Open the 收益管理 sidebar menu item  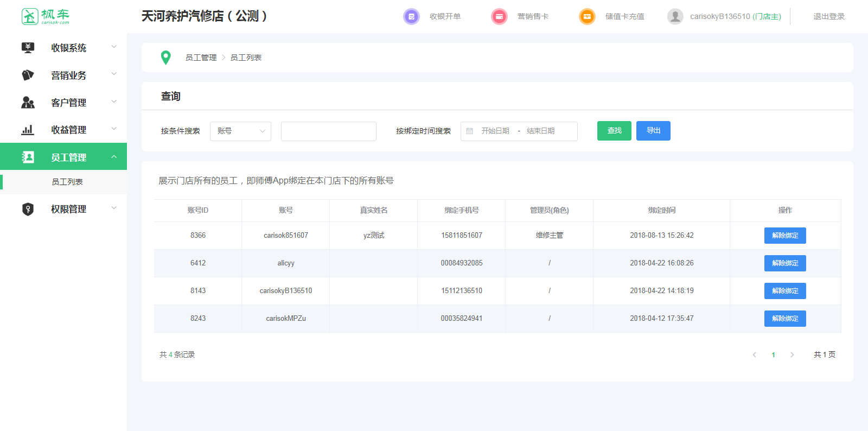pyautogui.click(x=68, y=130)
